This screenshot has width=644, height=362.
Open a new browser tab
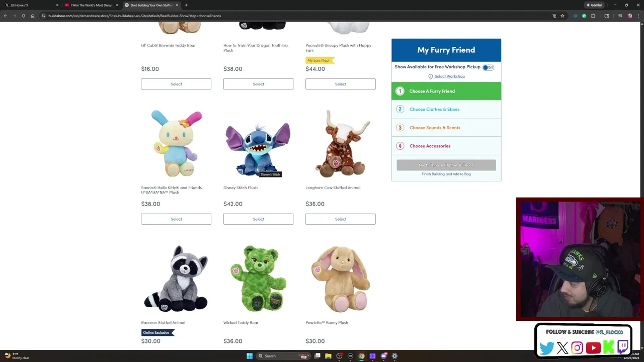coord(186,5)
